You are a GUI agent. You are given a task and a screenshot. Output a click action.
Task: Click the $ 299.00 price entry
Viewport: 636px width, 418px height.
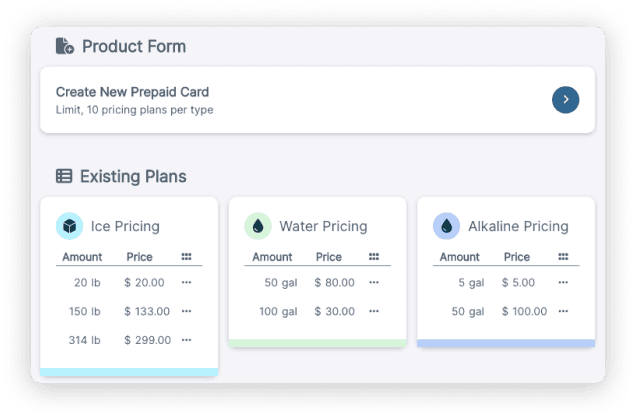147,340
